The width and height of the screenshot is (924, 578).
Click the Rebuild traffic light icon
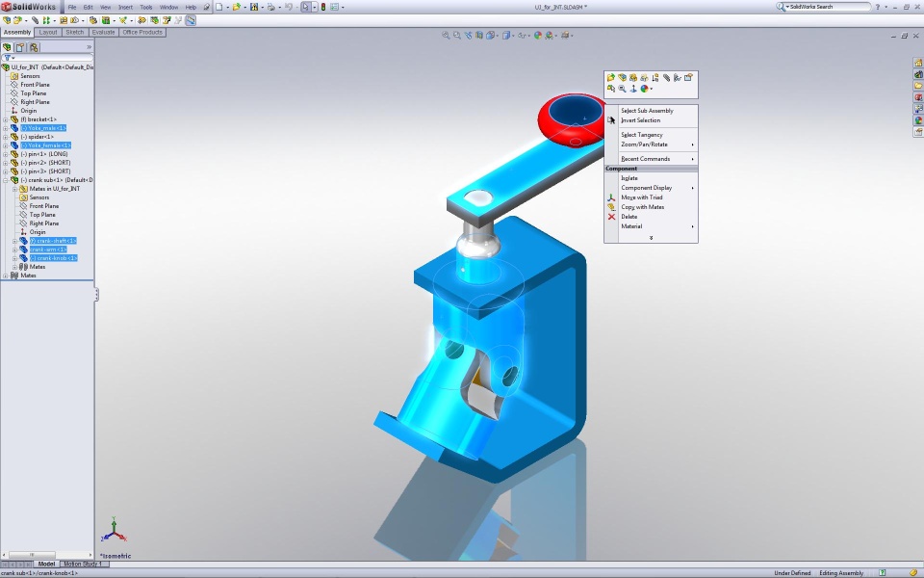[323, 7]
